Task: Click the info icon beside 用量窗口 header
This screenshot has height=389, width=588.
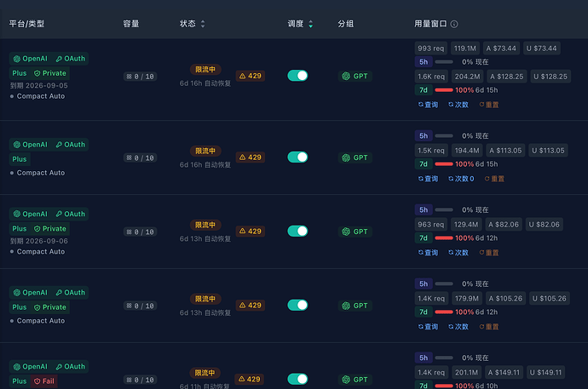Action: (x=453, y=24)
